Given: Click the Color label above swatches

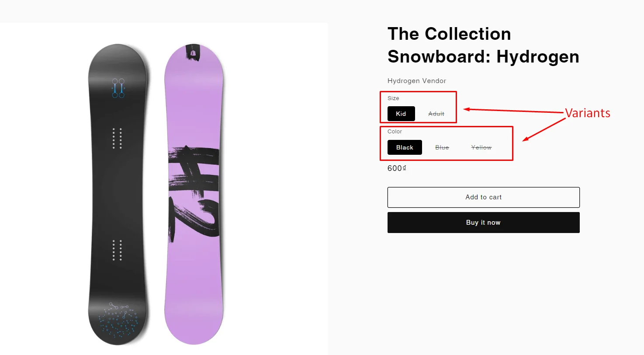Looking at the screenshot, I should point(395,131).
